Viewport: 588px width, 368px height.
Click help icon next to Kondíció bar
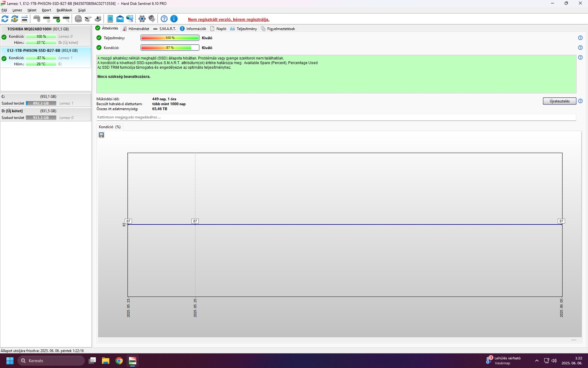580,48
